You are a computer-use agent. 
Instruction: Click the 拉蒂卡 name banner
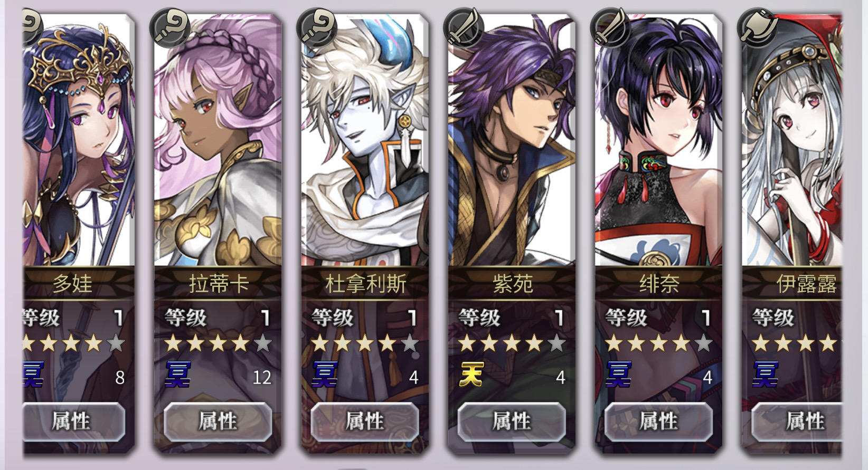pyautogui.click(x=218, y=284)
